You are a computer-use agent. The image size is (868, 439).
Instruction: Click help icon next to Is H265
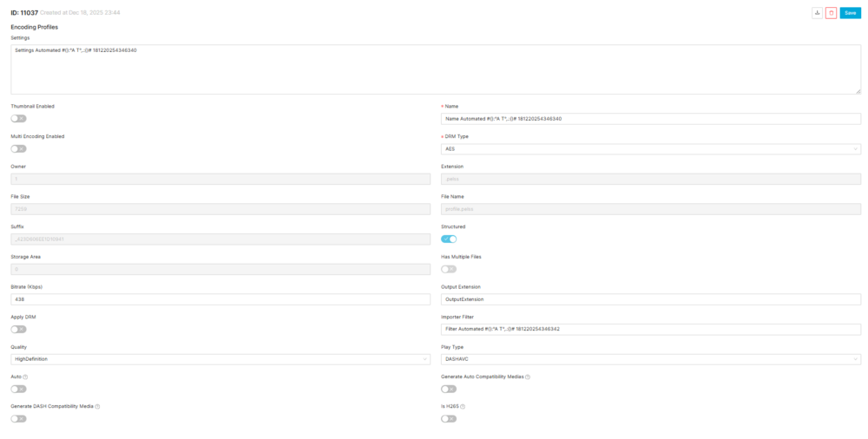pos(463,406)
